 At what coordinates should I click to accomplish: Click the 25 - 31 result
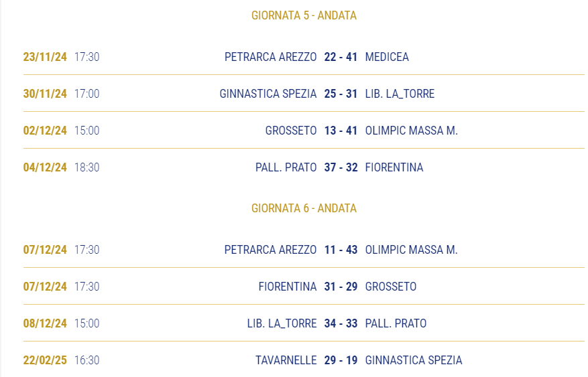point(341,94)
